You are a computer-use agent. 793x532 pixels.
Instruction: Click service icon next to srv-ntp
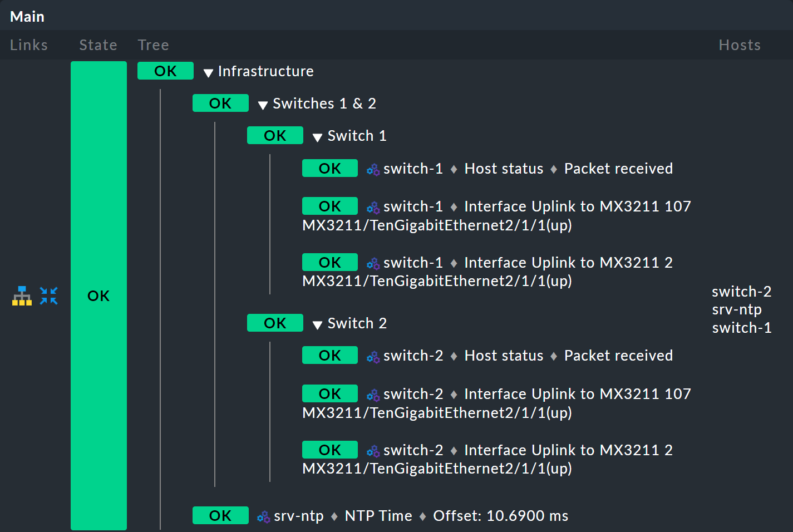pos(263,517)
